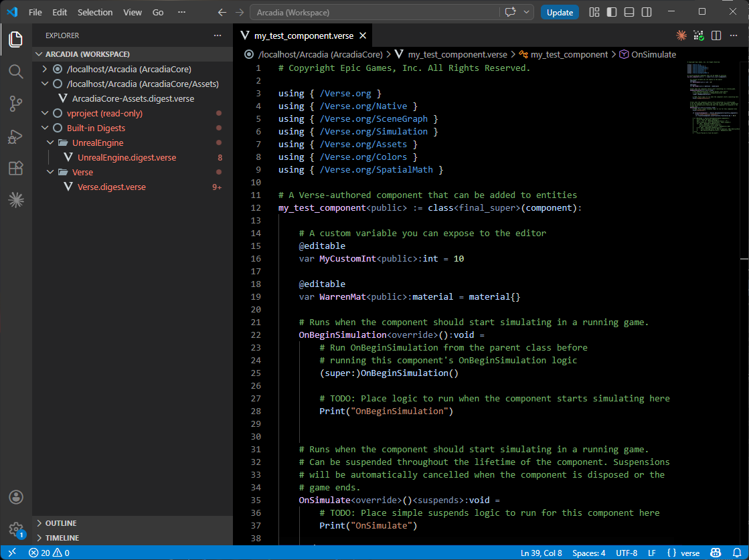749x560 pixels.
Task: Click the /Verse.org/SceneGraph module path
Action: tap(373, 119)
